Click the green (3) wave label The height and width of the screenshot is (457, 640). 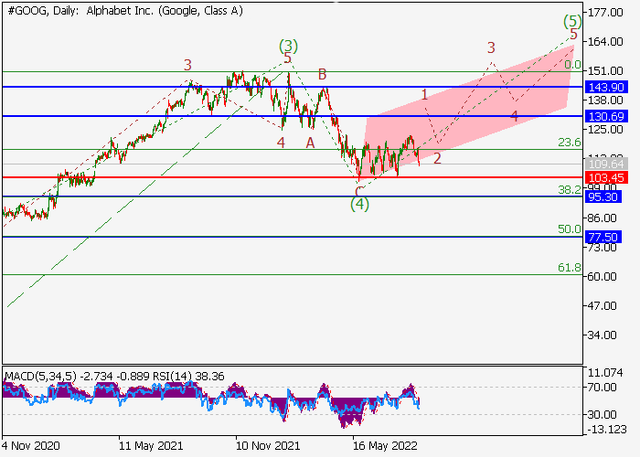tap(288, 45)
